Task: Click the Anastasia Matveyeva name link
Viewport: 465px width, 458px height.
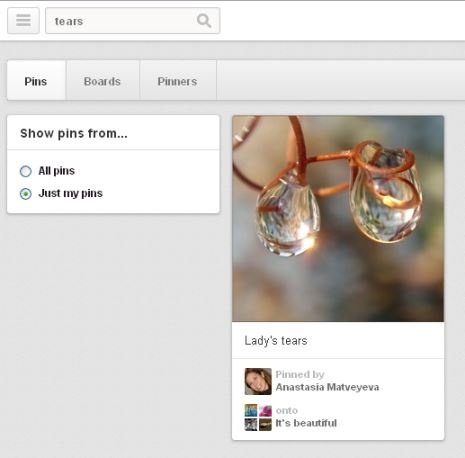Action: tap(327, 387)
